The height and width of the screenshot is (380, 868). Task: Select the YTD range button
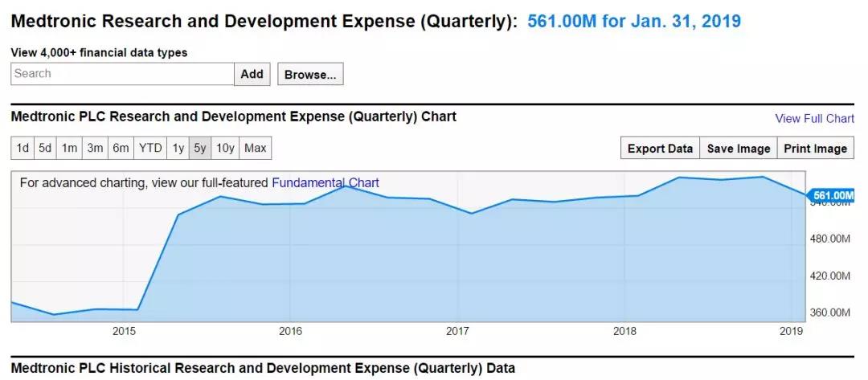150,148
